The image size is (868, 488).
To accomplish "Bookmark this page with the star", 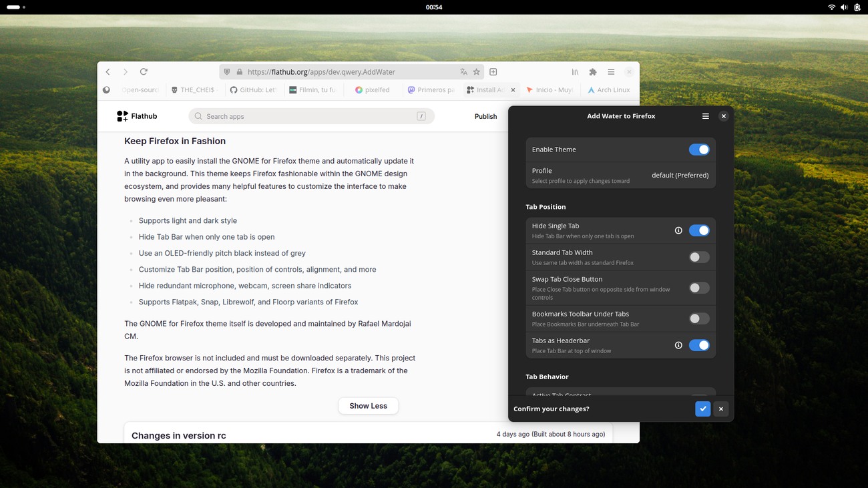I will click(476, 72).
